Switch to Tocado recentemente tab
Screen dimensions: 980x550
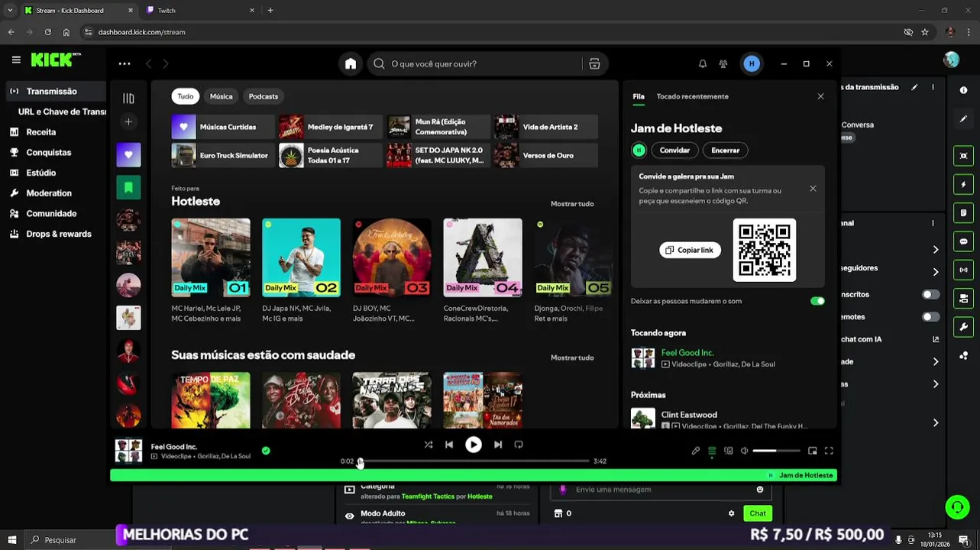click(692, 96)
